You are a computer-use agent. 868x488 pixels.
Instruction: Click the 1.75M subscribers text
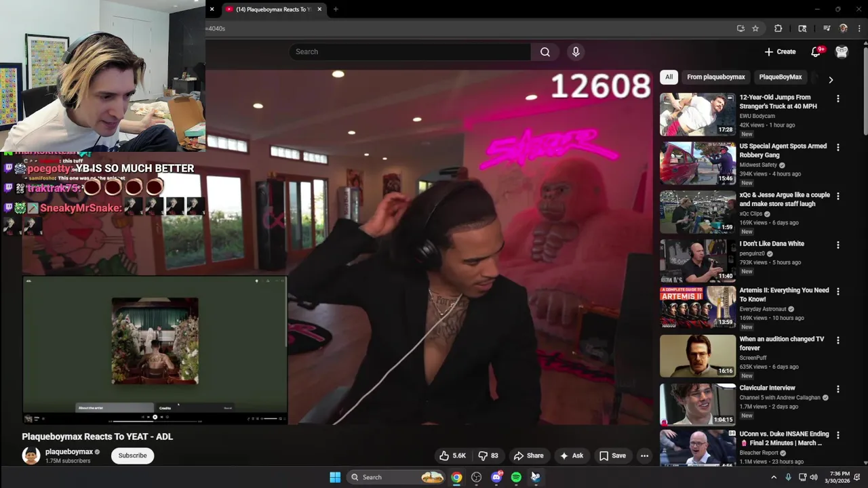(68, 461)
